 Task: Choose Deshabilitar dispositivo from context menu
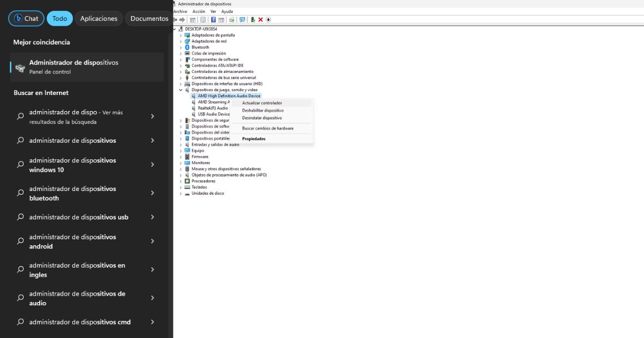(273, 111)
